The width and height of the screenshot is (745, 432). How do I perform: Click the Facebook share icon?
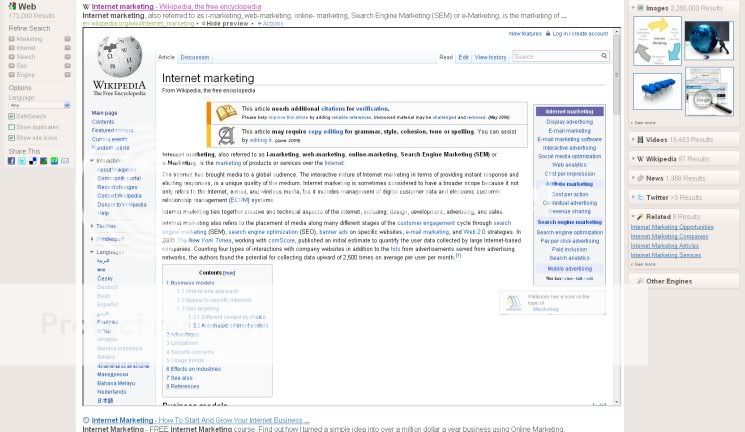click(x=12, y=161)
